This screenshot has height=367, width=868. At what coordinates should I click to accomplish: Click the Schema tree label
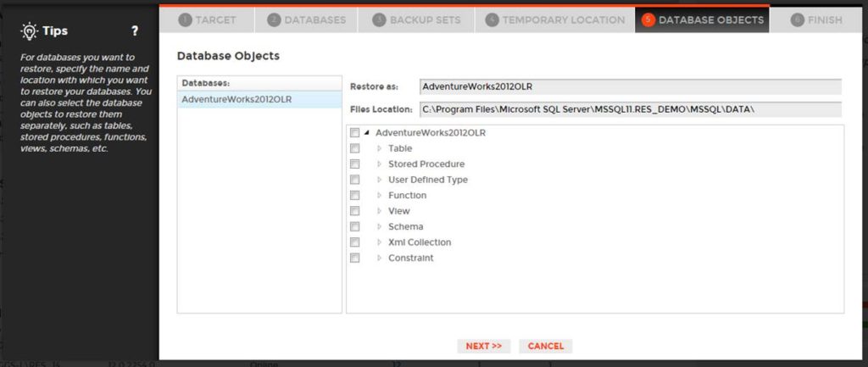pyautogui.click(x=406, y=226)
